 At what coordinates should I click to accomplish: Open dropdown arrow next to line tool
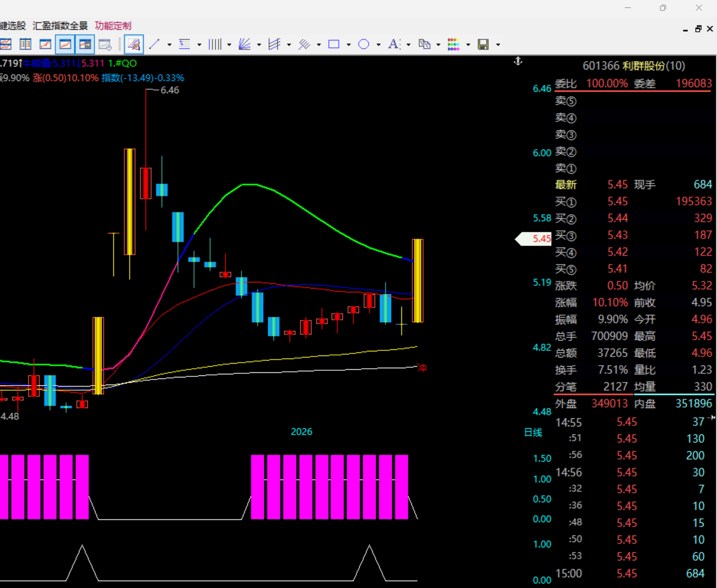tap(169, 45)
